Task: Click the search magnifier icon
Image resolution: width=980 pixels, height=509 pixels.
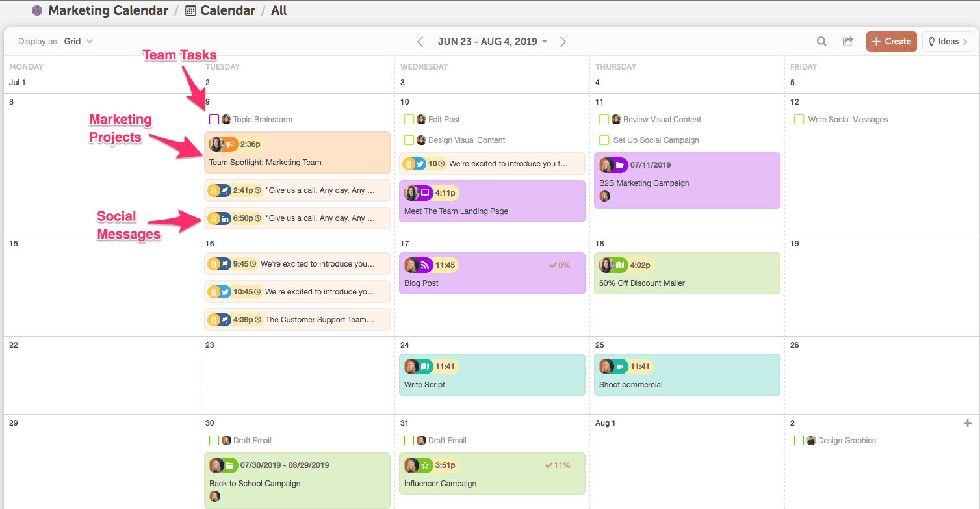Action: click(821, 42)
